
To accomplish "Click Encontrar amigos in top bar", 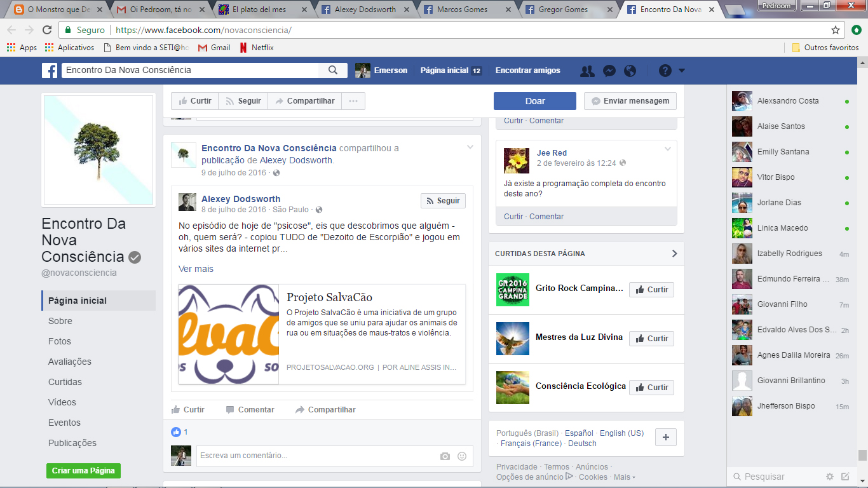I will (527, 71).
